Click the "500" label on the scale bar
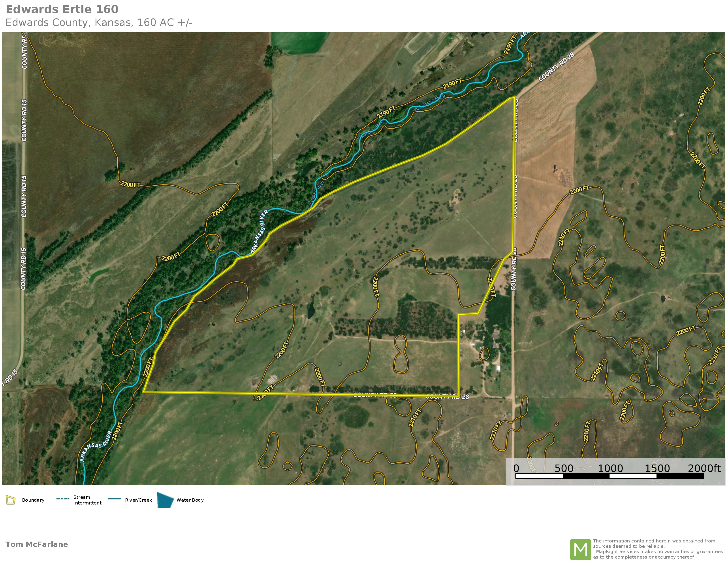This screenshot has width=728, height=563. pyautogui.click(x=564, y=468)
